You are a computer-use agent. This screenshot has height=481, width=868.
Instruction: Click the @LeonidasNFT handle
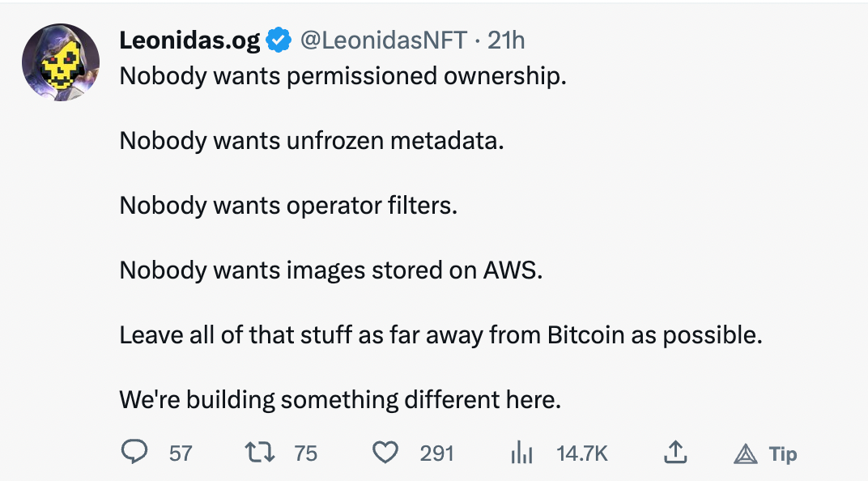384,40
